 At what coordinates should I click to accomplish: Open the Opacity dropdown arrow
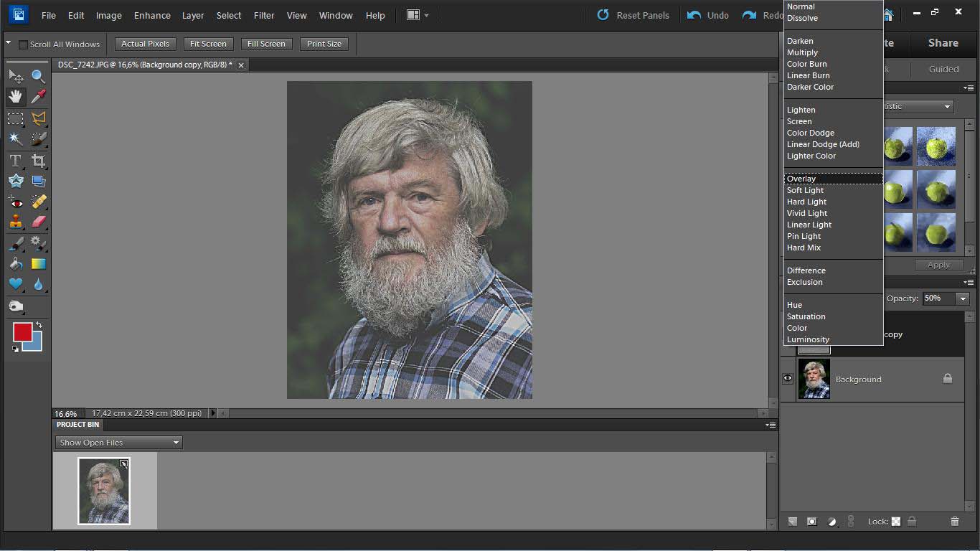click(x=963, y=298)
